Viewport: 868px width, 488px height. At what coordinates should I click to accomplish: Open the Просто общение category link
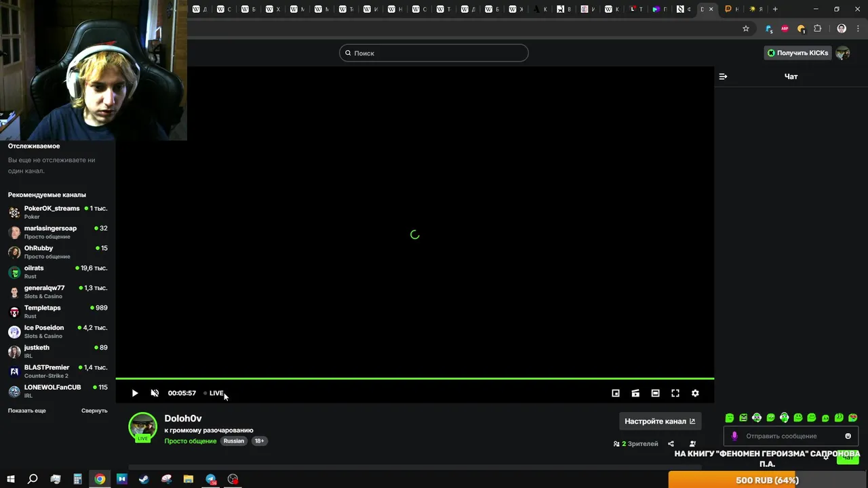[x=191, y=441]
